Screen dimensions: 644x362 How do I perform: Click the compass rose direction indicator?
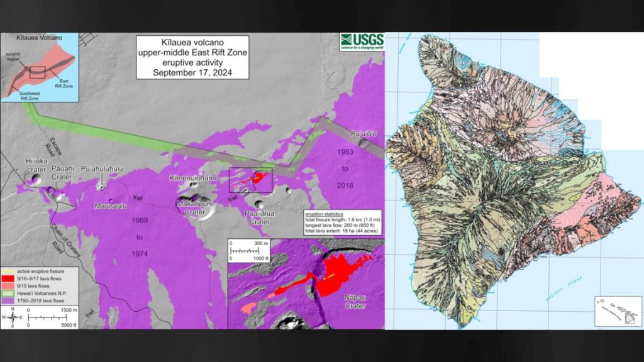point(12,317)
